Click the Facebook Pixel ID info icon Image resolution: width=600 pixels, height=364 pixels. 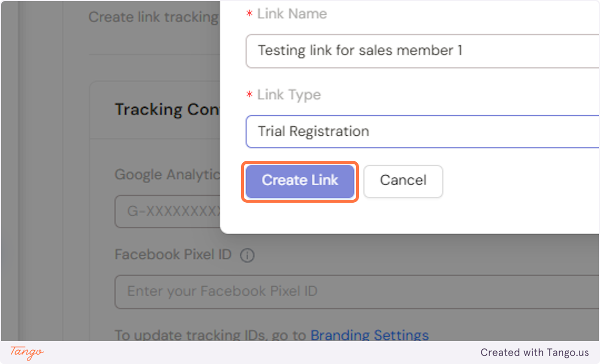click(247, 255)
